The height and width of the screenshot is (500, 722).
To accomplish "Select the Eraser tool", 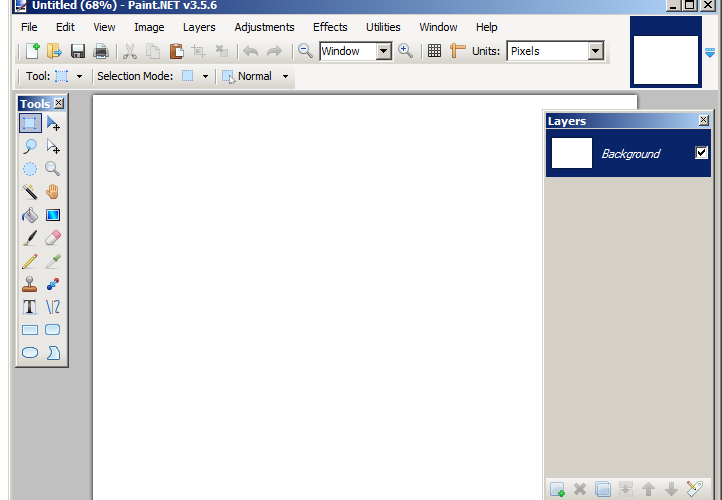I will coord(53,238).
